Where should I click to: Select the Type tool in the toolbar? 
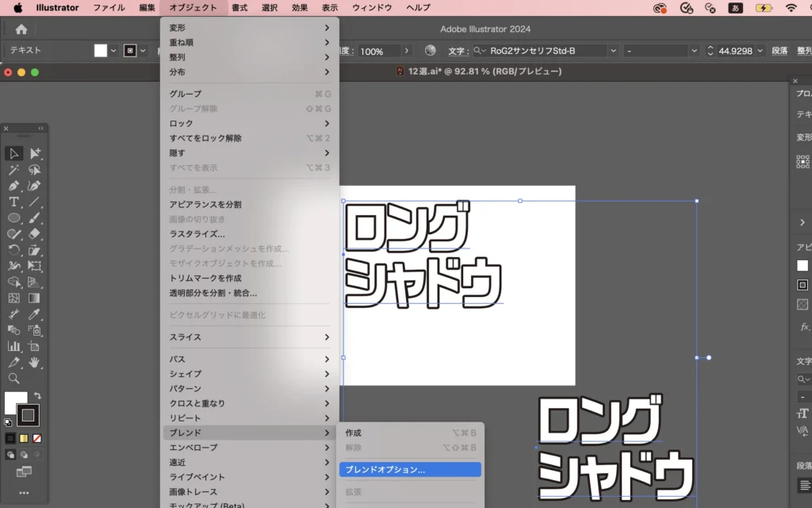coord(14,202)
